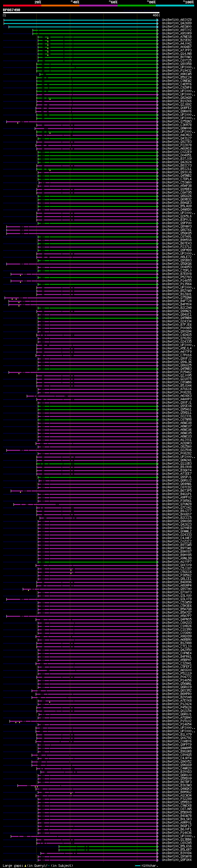This screenshot has height=868, width=197.
Task: Click the BP087490 query name
Action: pyautogui.click(x=11, y=10)
